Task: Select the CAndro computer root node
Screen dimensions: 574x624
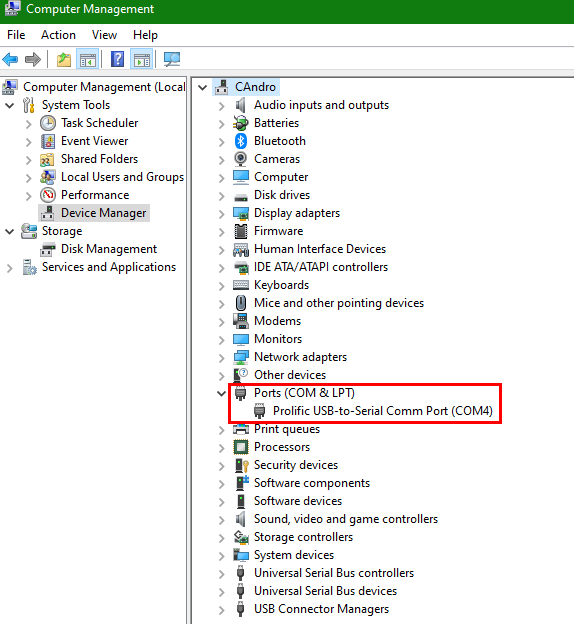Action: pyautogui.click(x=255, y=87)
